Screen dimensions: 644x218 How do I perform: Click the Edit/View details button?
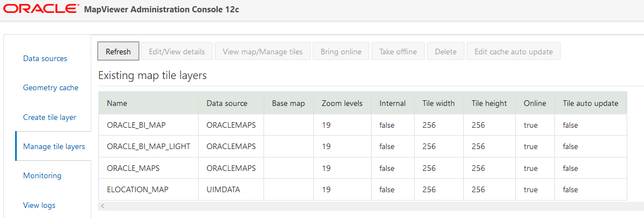pos(177,52)
